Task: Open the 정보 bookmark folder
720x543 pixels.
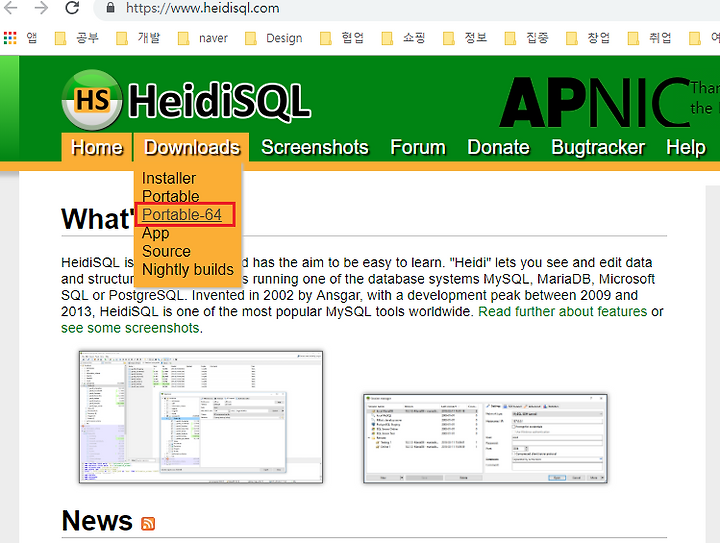Action: (465, 38)
